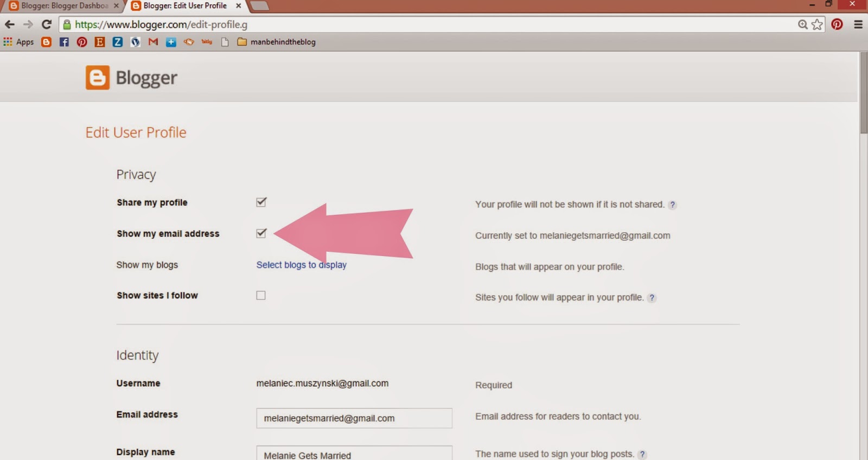
Task: Click the Privacy section heading
Action: [136, 174]
